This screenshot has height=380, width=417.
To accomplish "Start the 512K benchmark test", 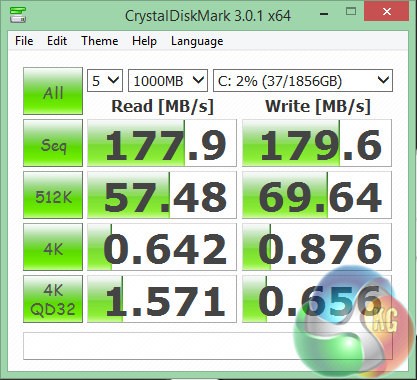I will point(53,195).
